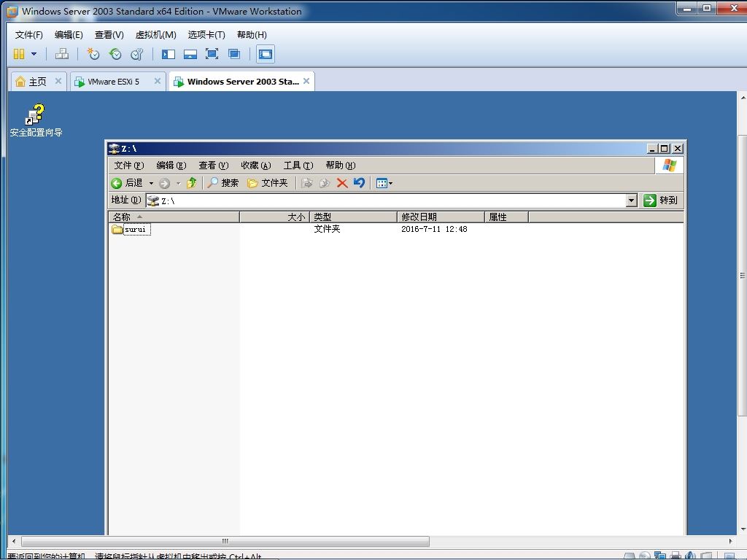This screenshot has height=560, width=747.
Task: Click VMware vertical scrollbar up arrow
Action: (743, 98)
